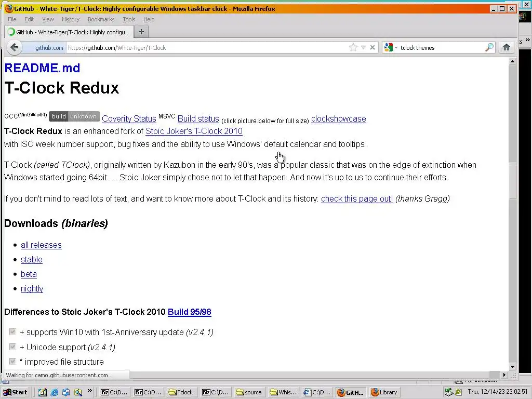The height and width of the screenshot is (399, 532).
Task: Switch to the GitH... Firefox taskbar button
Action: 351,392
